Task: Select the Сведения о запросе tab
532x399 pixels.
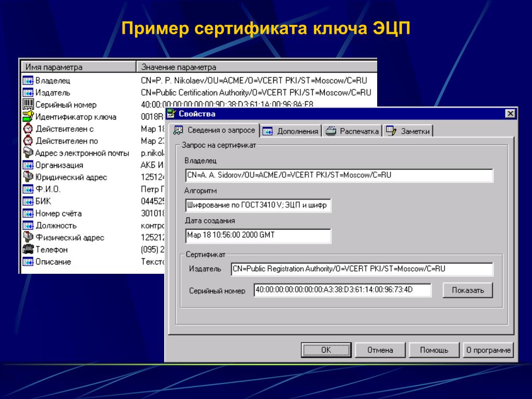Action: click(214, 130)
